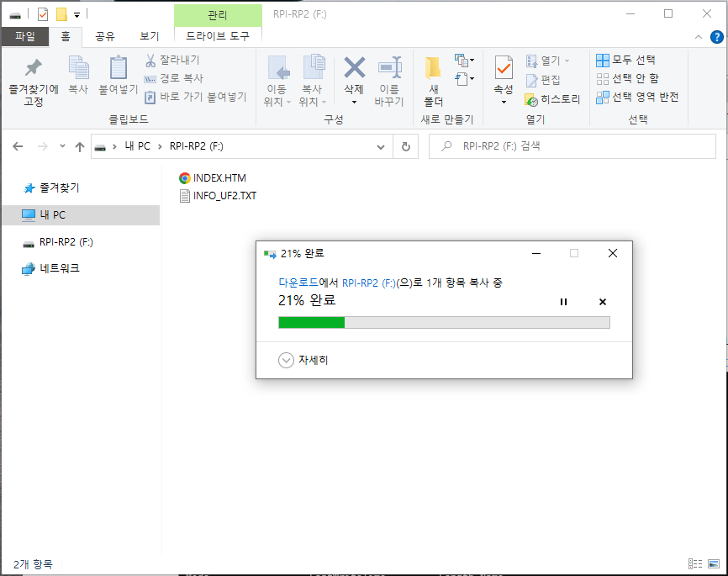728x576 pixels.
Task: Expand the 속성 dropdown arrow
Action: pos(504,103)
